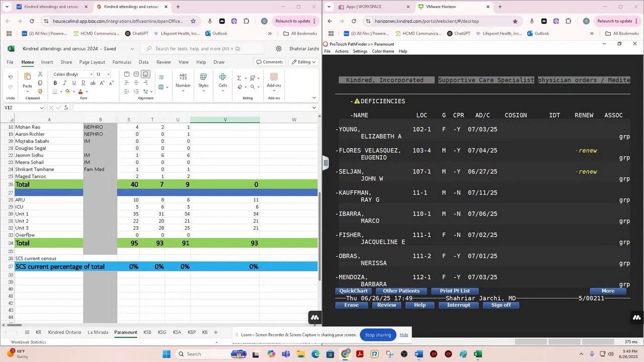Click the AutoSum sigma icon
This screenshot has width=644, height=362.
[239, 78]
